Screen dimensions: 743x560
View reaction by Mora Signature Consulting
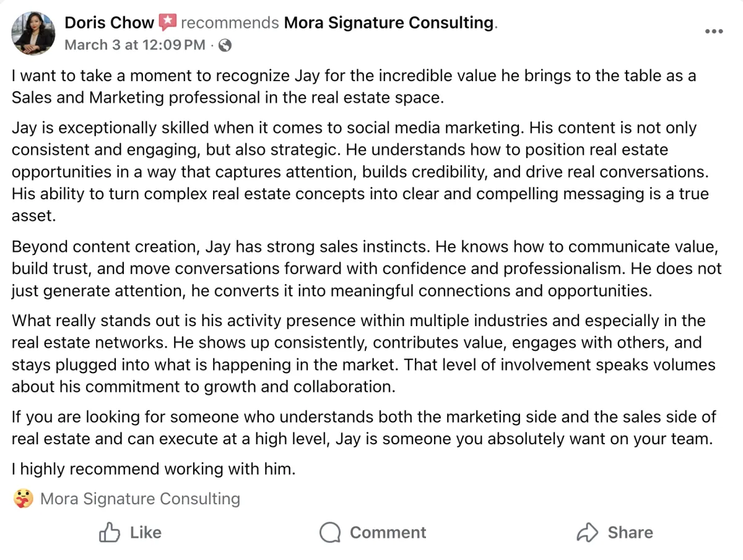tap(140, 499)
